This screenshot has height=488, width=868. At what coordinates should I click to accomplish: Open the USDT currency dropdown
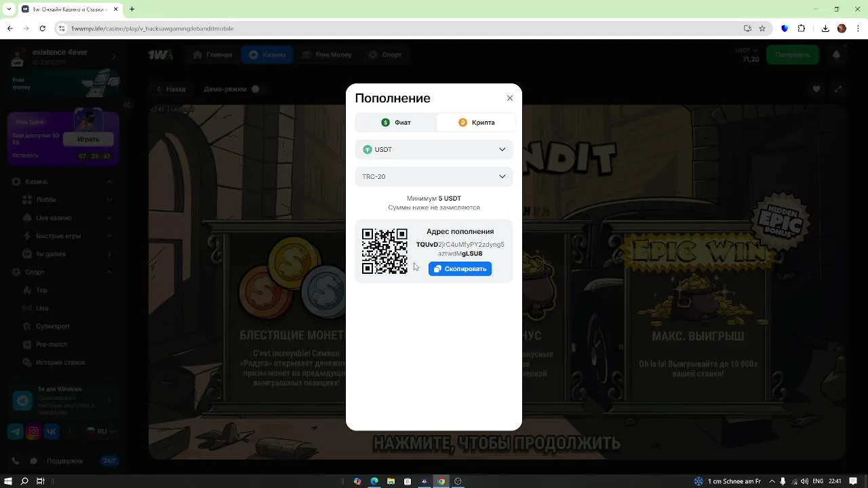[434, 150]
